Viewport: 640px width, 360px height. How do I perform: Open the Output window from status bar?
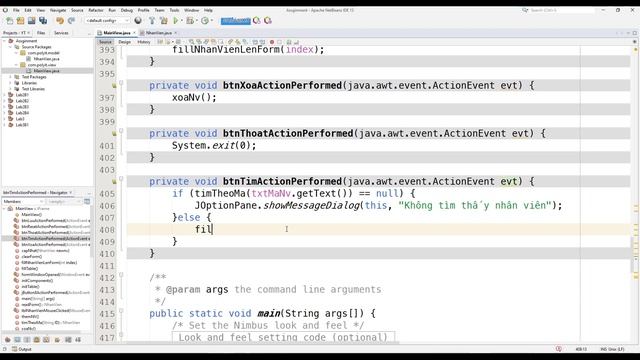pos(22,349)
